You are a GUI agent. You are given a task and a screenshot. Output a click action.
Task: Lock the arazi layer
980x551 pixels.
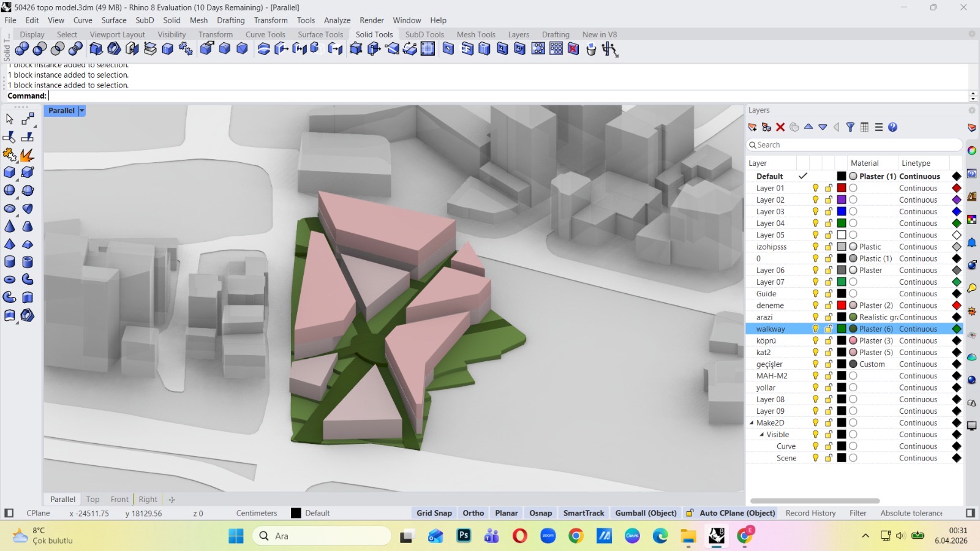828,317
